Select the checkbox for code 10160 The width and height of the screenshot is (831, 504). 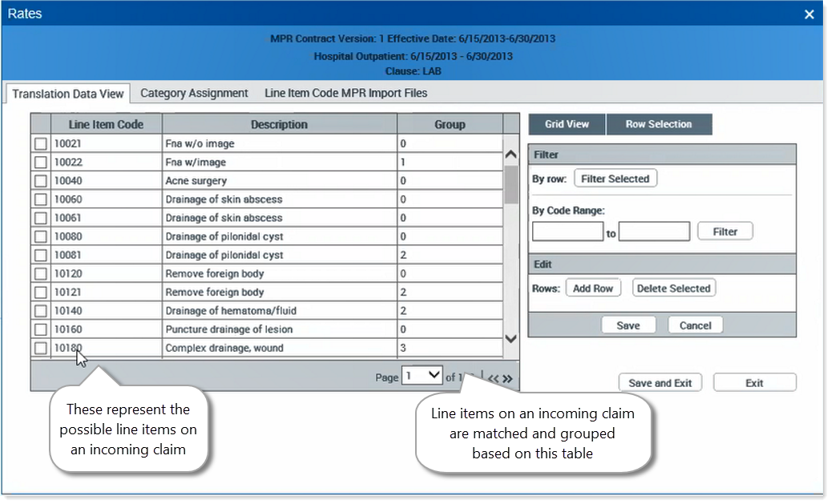[41, 329]
